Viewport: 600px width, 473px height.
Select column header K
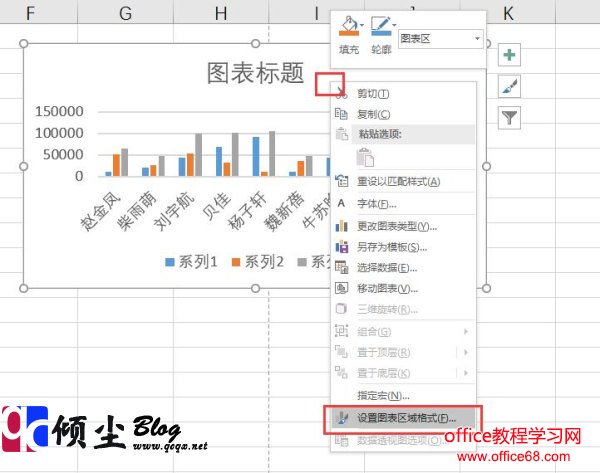coord(508,13)
